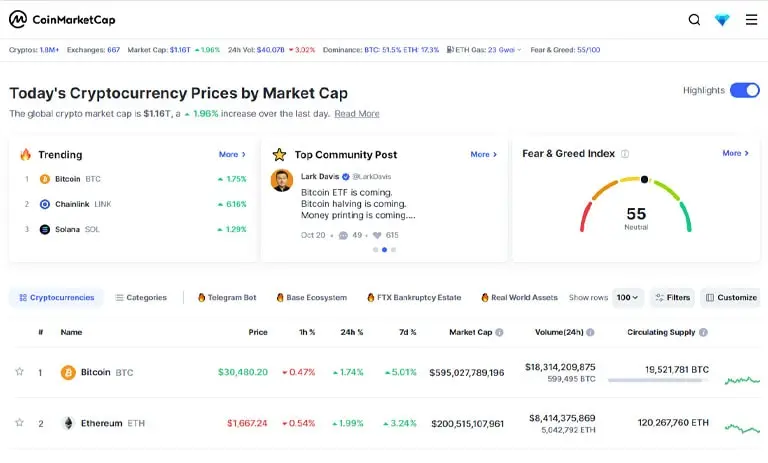Click the Customize button
Image resolution: width=768 pixels, height=463 pixels.
pos(731,298)
